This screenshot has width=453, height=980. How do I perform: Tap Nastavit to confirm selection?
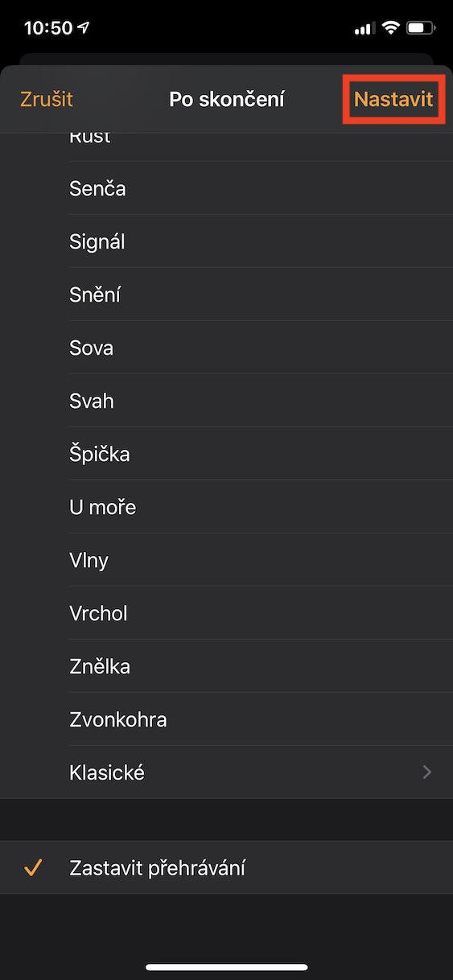[x=393, y=100]
